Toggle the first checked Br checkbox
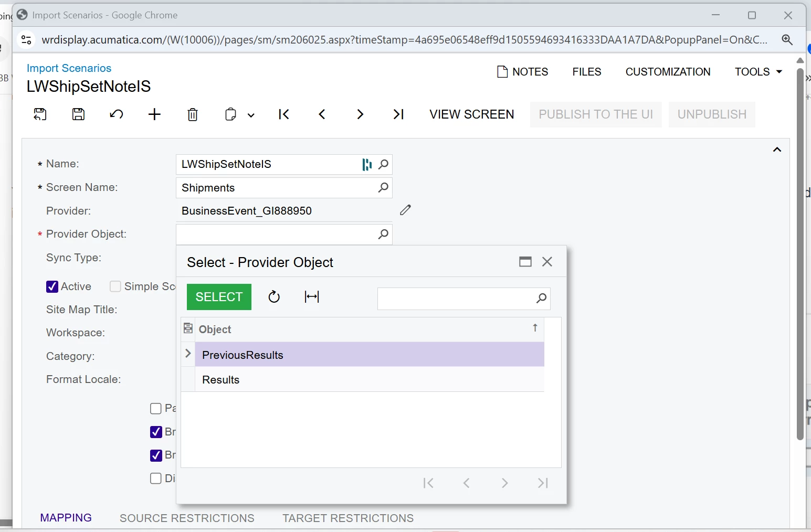Screen dimensions: 811x532 [x=156, y=432]
